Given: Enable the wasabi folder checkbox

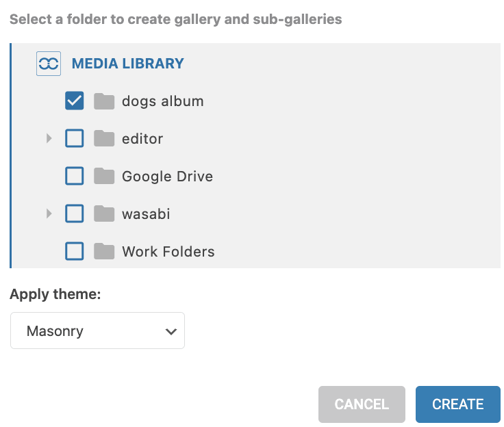Looking at the screenshot, I should click(x=75, y=214).
